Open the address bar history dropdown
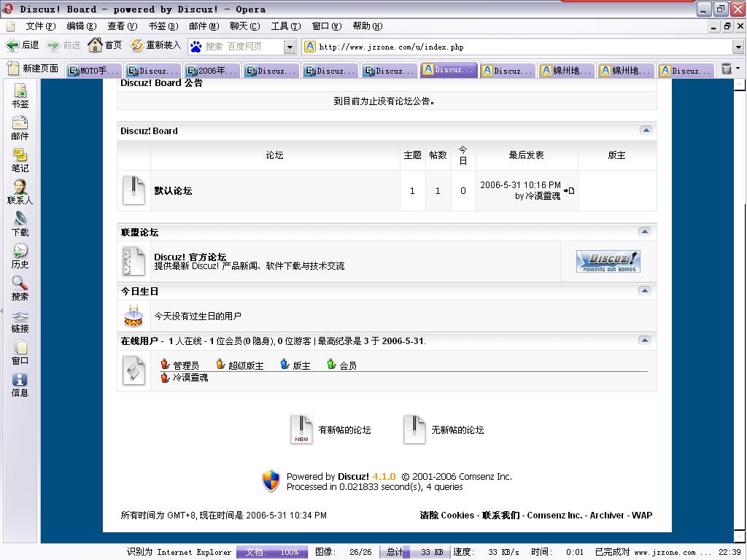The image size is (747, 560). pyautogui.click(x=738, y=47)
